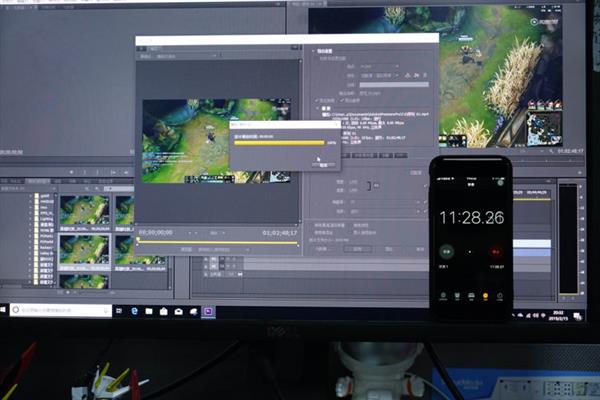
Task: Click the yellow encoding progress bar
Action: point(279,142)
